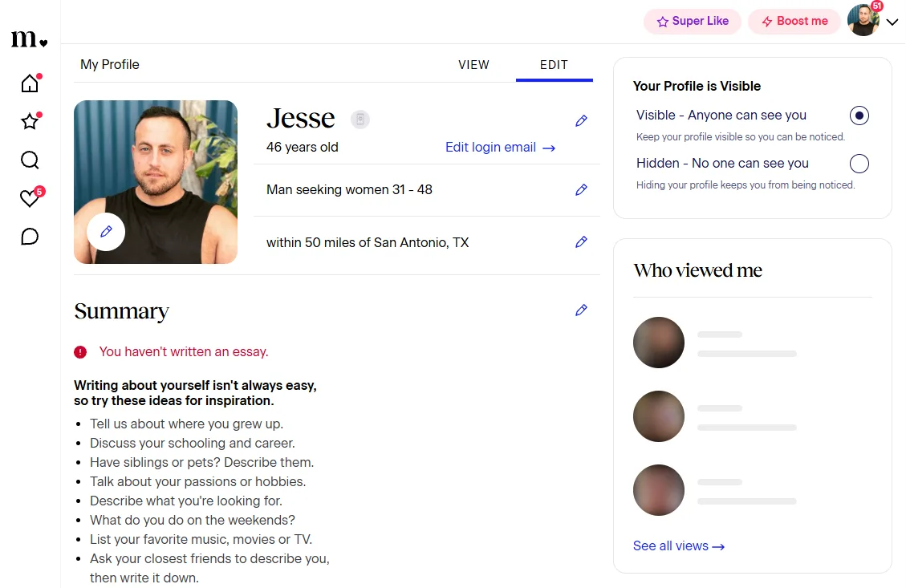Edit the 'Man seeking women 31 - 48' preference
The width and height of the screenshot is (906, 588).
(581, 189)
